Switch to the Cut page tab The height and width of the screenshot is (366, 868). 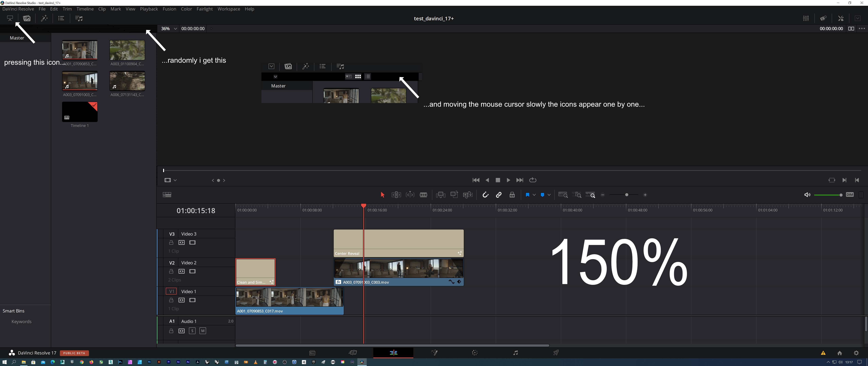tap(353, 353)
